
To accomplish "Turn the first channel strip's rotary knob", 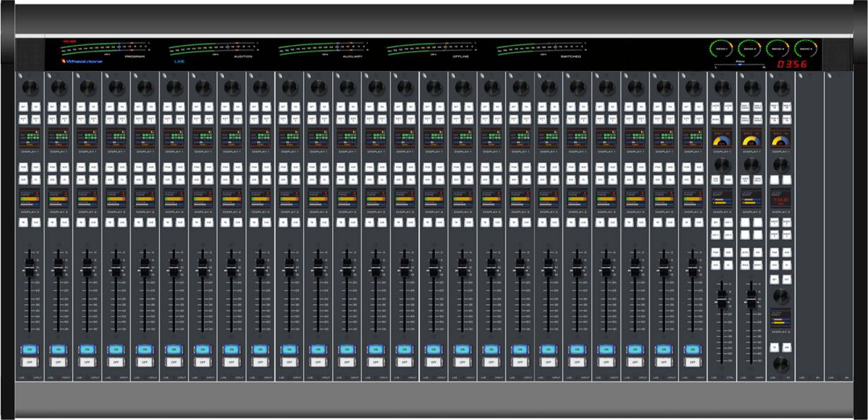I will click(x=29, y=88).
